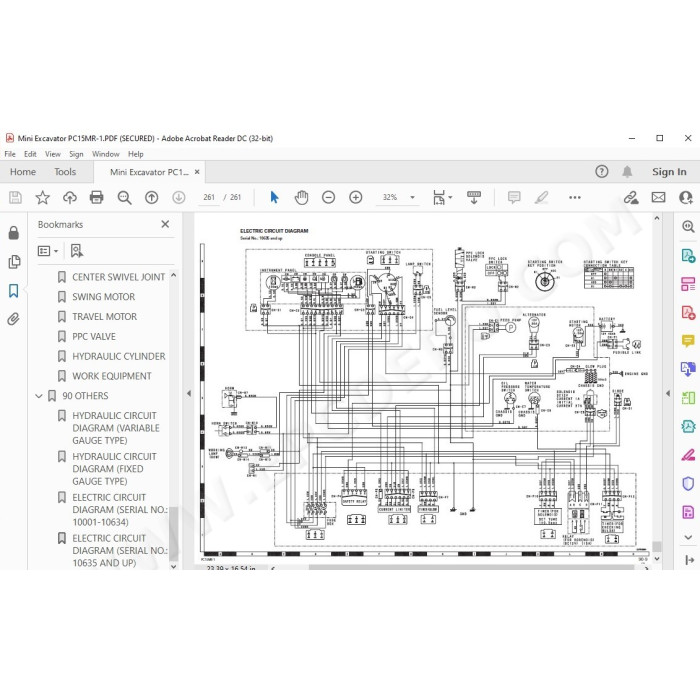The width and height of the screenshot is (700, 700).
Task: Go to the previous page
Action: point(151,197)
